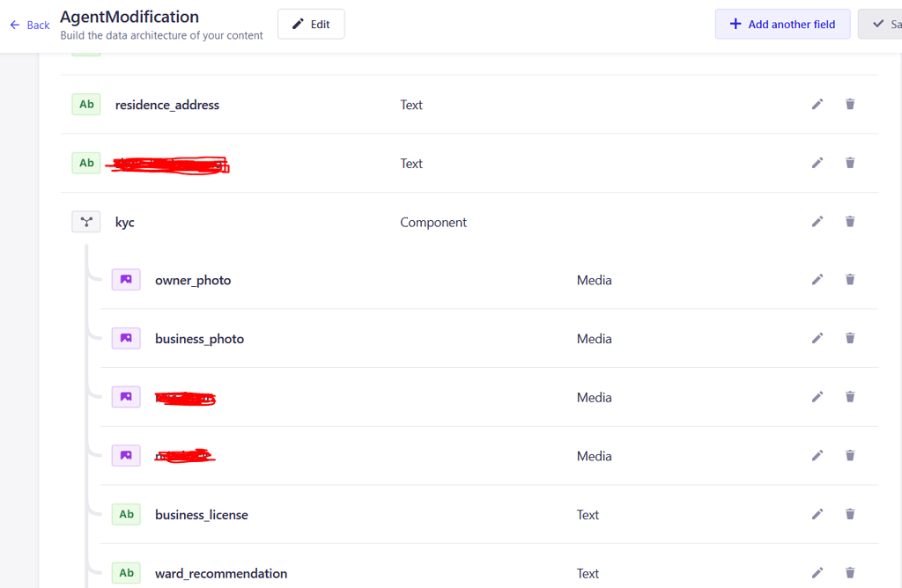
Task: Edit the kyc component using its pencil icon
Action: point(817,221)
